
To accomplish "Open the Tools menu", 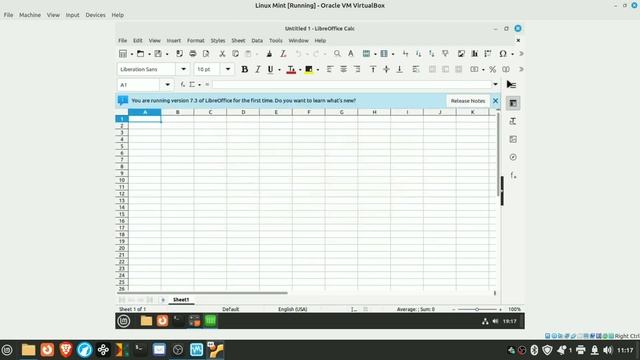I will point(276,40).
